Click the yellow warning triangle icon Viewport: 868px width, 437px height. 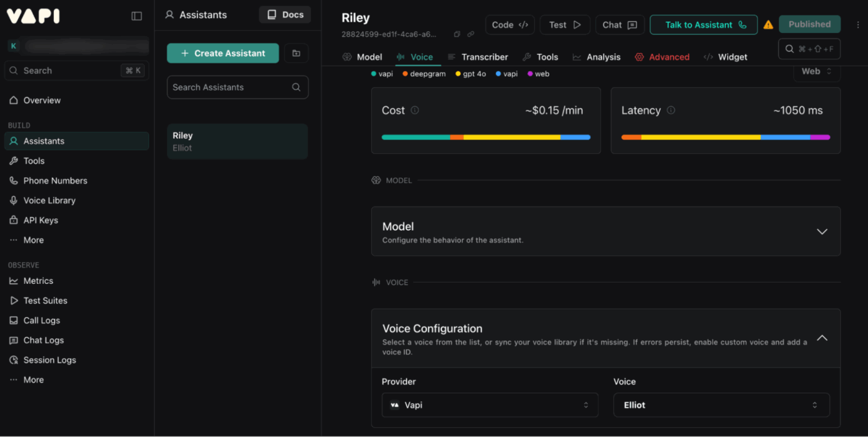point(768,25)
